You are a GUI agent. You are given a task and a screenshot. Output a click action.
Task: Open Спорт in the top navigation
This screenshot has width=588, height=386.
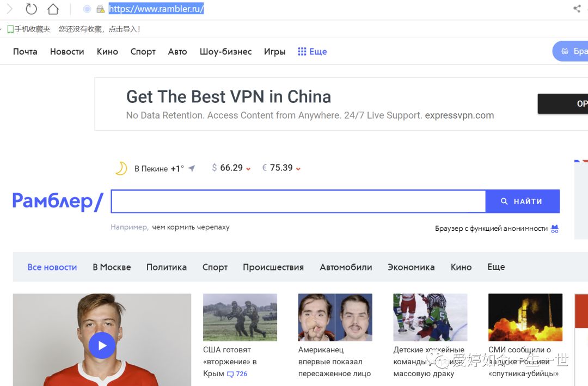point(143,51)
